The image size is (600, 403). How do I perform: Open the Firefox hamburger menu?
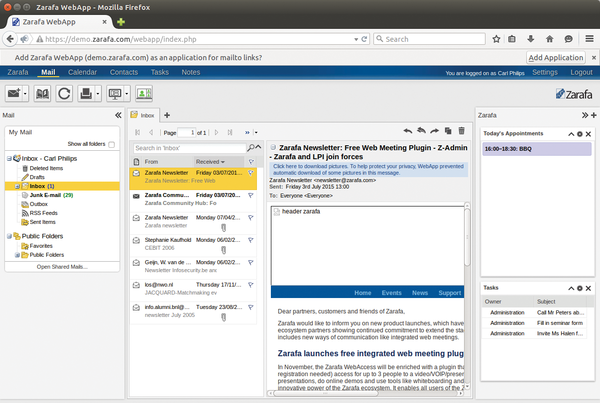[589, 39]
